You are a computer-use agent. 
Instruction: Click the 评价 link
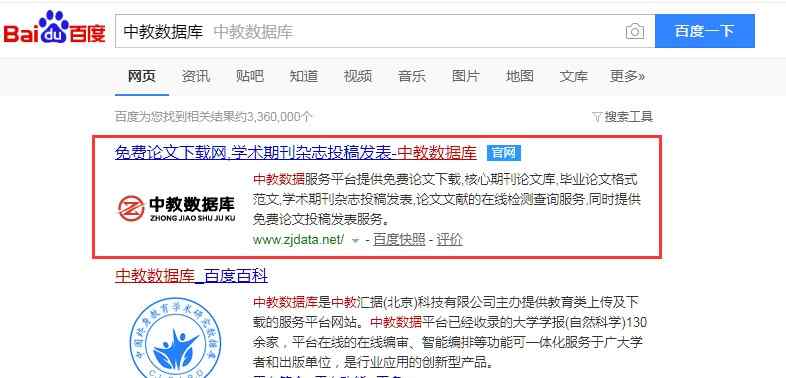click(450, 240)
